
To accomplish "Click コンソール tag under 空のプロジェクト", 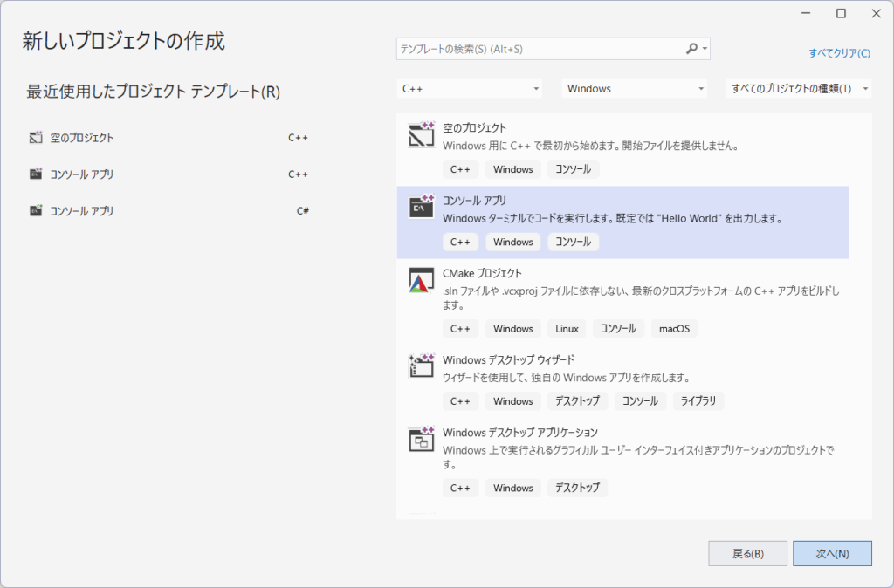I will click(573, 169).
